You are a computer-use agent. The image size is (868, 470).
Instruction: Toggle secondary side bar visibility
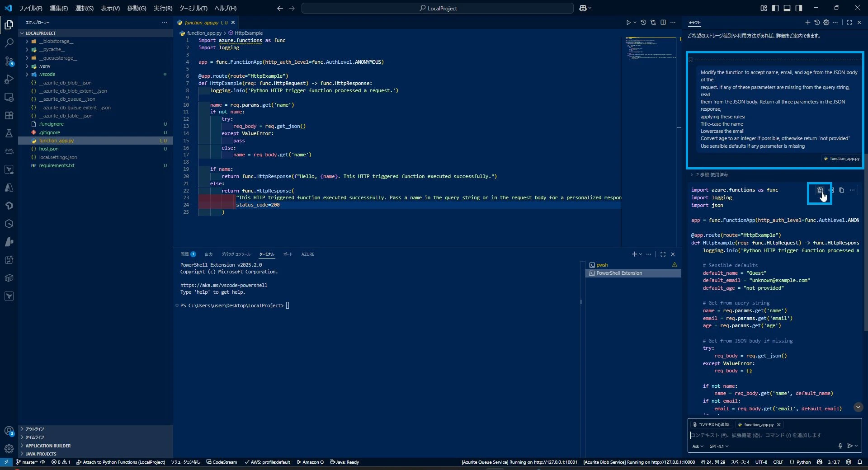click(799, 8)
